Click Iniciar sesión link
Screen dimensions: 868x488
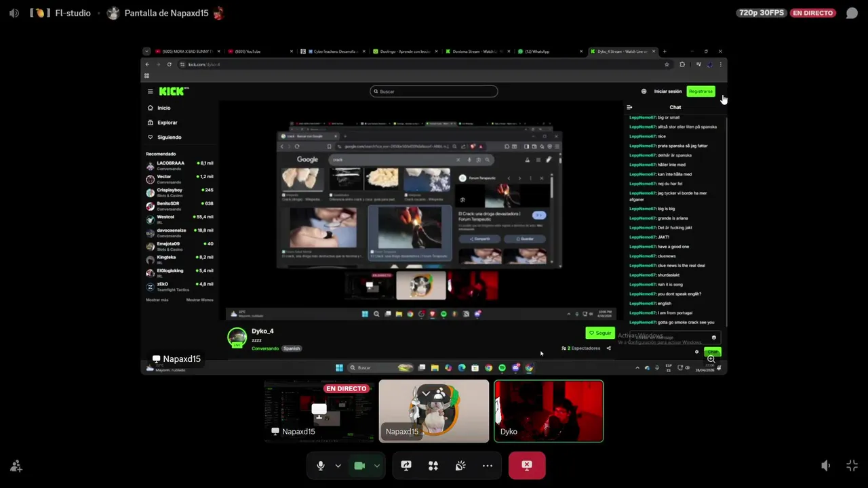coord(668,91)
